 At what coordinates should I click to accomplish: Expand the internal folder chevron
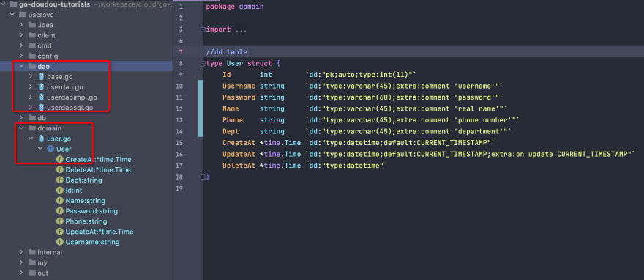[21, 252]
